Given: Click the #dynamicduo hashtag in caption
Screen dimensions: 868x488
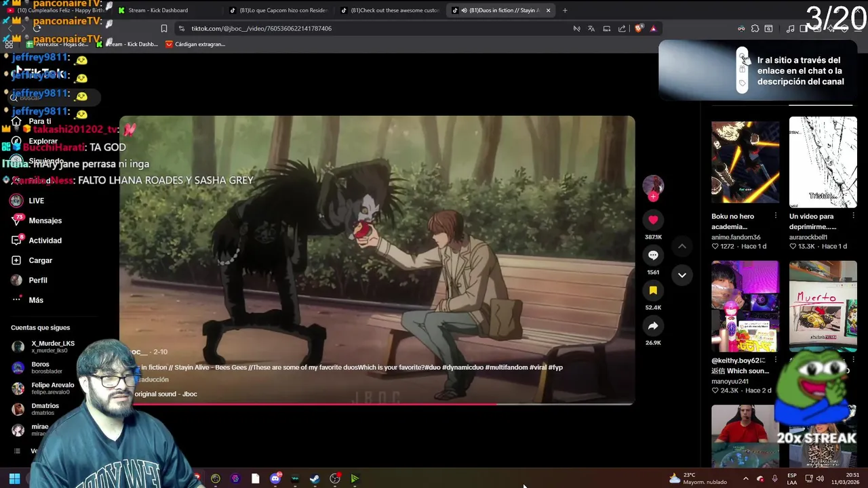Looking at the screenshot, I should pos(464,367).
